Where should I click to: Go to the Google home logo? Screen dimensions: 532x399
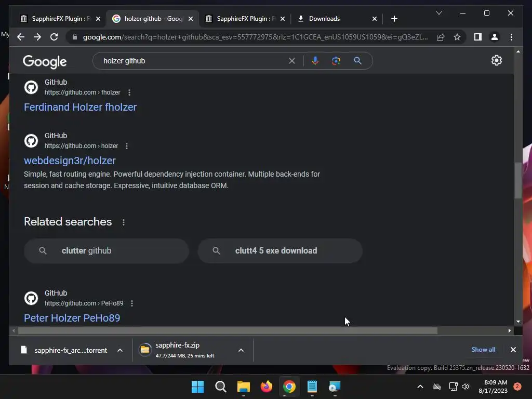pyautogui.click(x=45, y=62)
